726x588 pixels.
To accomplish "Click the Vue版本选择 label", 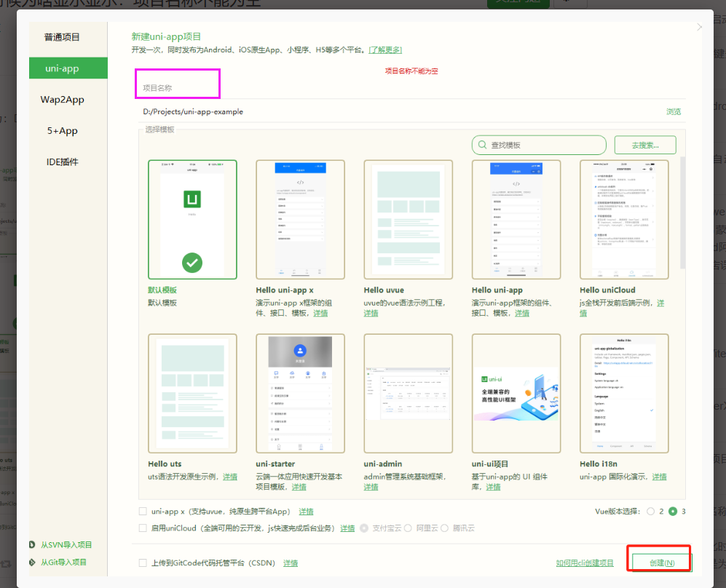I will 618,511.
